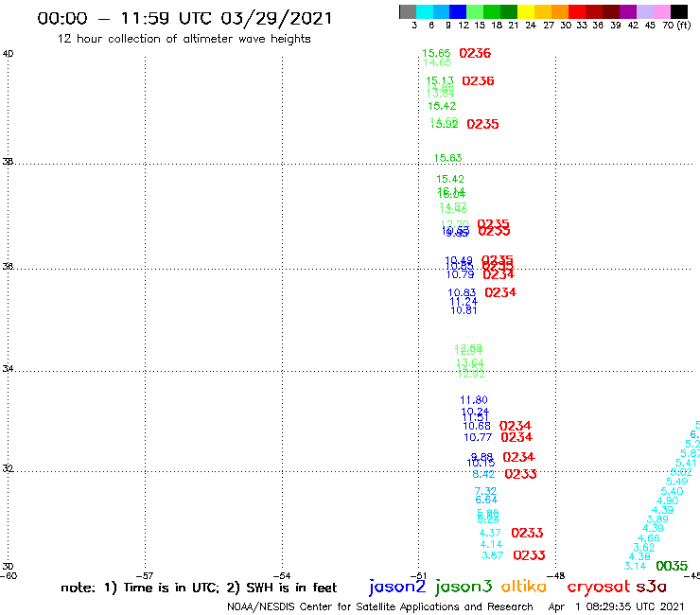Select the 0233 time beside 4.37

(527, 533)
